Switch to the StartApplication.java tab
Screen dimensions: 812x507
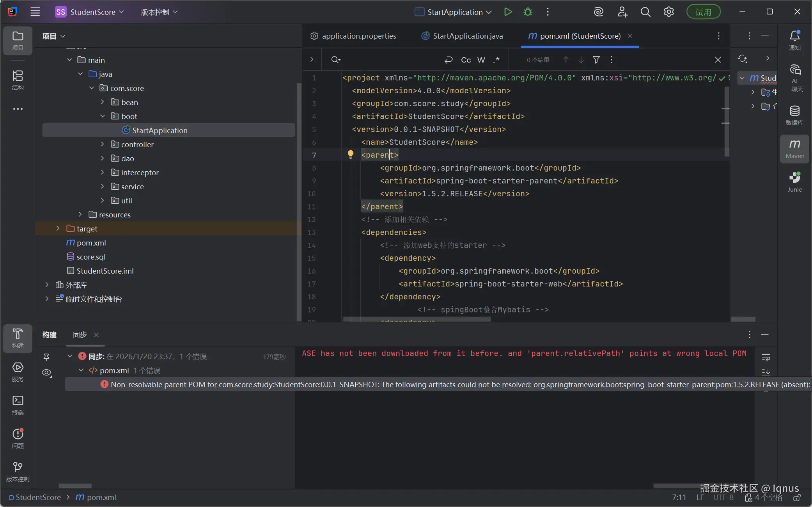468,36
